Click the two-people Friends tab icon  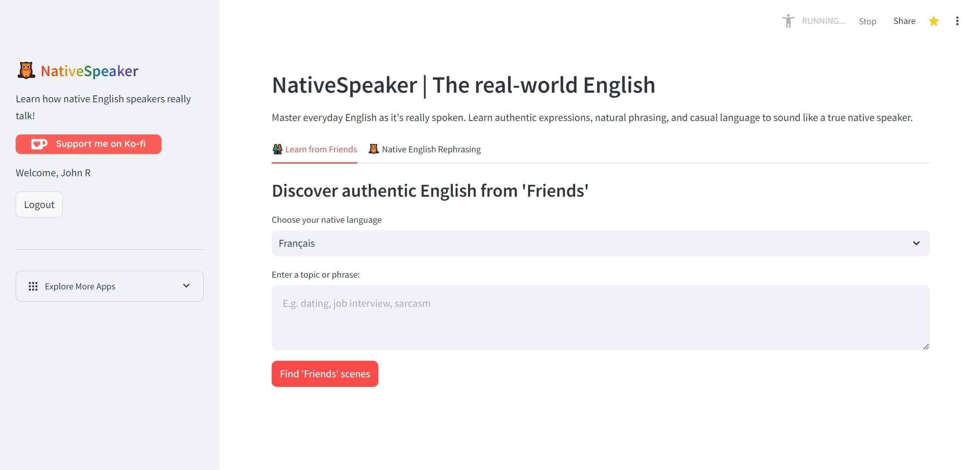[x=277, y=149]
